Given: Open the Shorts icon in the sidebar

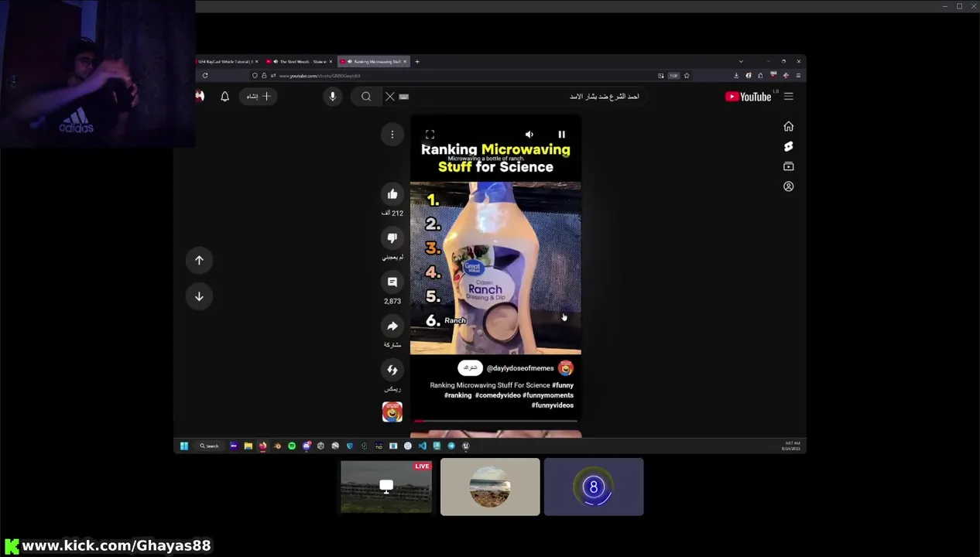Looking at the screenshot, I should tap(788, 147).
